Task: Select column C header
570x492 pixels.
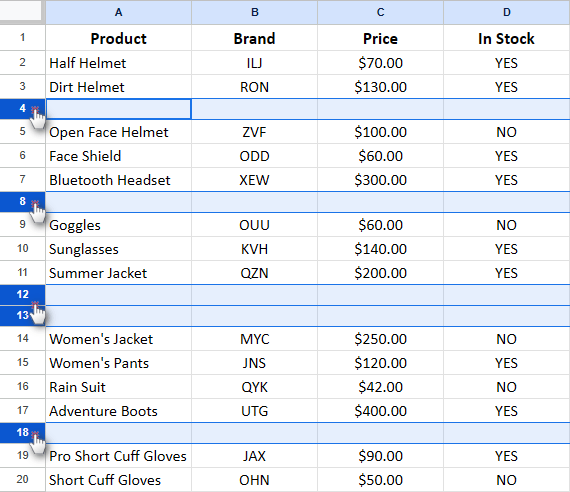Action: pos(380,12)
